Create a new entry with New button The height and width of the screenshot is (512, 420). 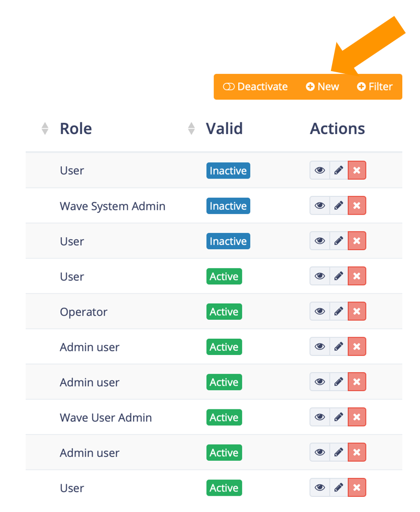[x=323, y=86]
